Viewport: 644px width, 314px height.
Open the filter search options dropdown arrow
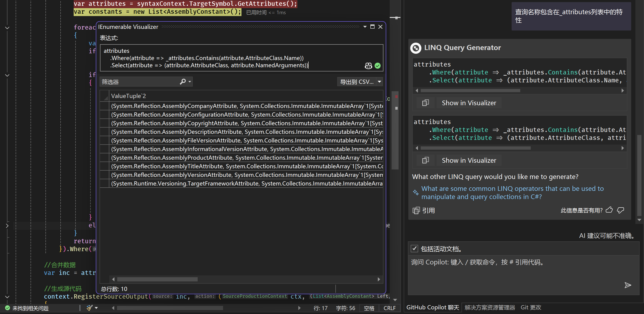[190, 82]
